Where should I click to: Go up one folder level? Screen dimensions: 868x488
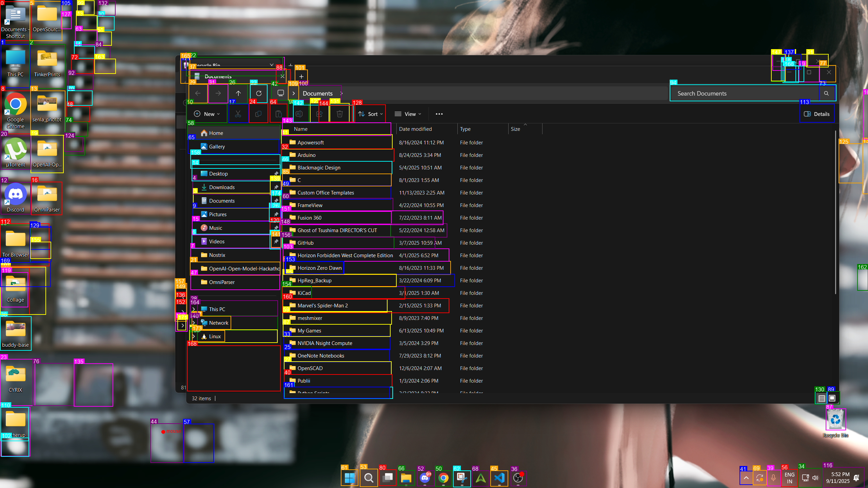click(x=238, y=93)
